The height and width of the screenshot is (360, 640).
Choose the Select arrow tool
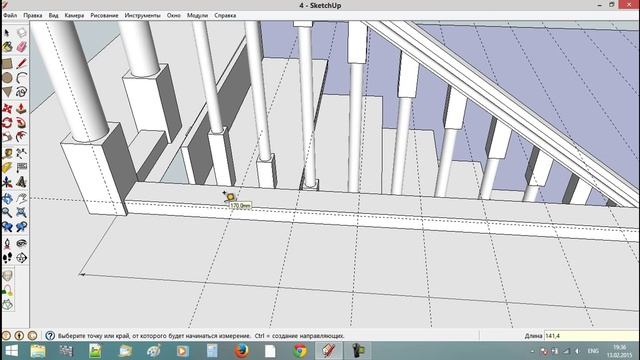[7, 33]
